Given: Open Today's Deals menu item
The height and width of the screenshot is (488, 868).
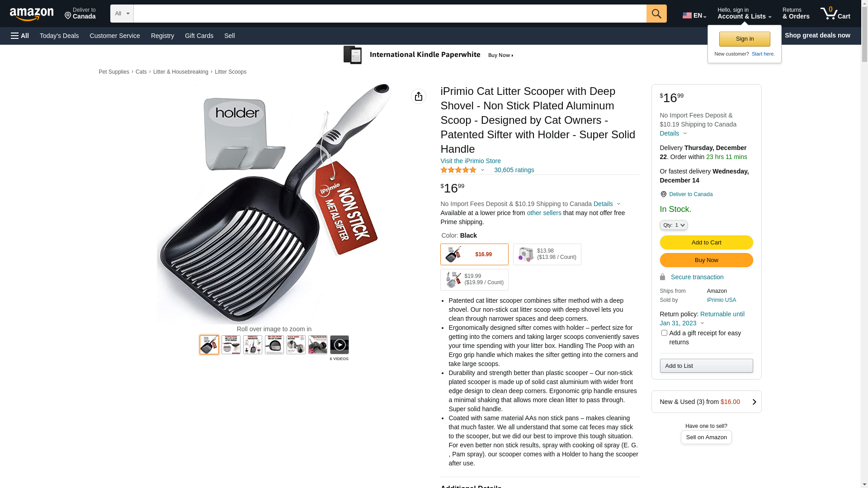Looking at the screenshot, I should tap(59, 36).
